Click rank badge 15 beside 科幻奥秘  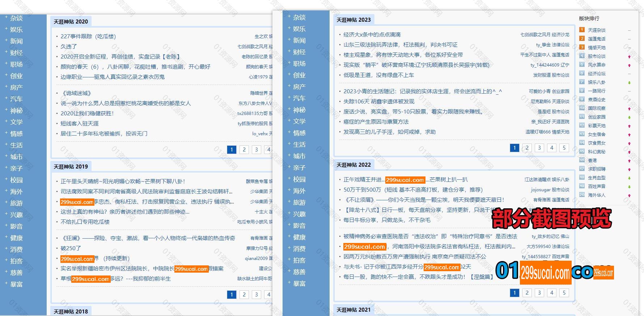[x=582, y=151]
